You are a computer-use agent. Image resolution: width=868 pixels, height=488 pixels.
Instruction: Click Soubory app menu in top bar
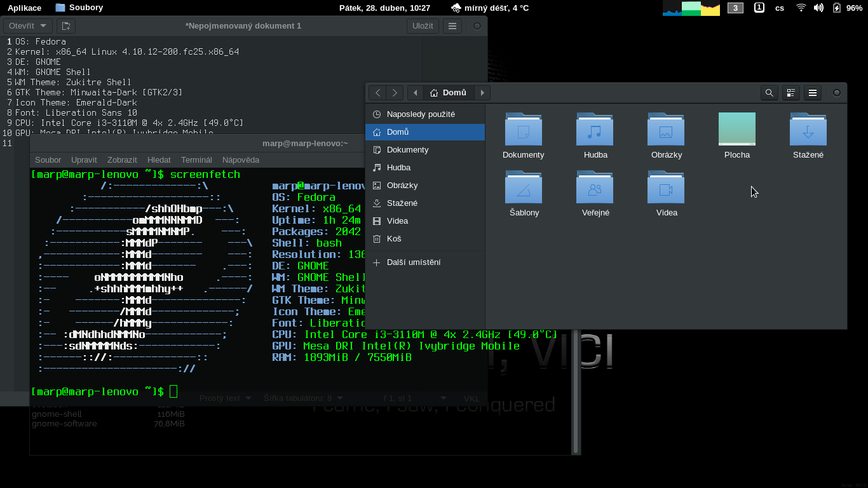pos(79,8)
